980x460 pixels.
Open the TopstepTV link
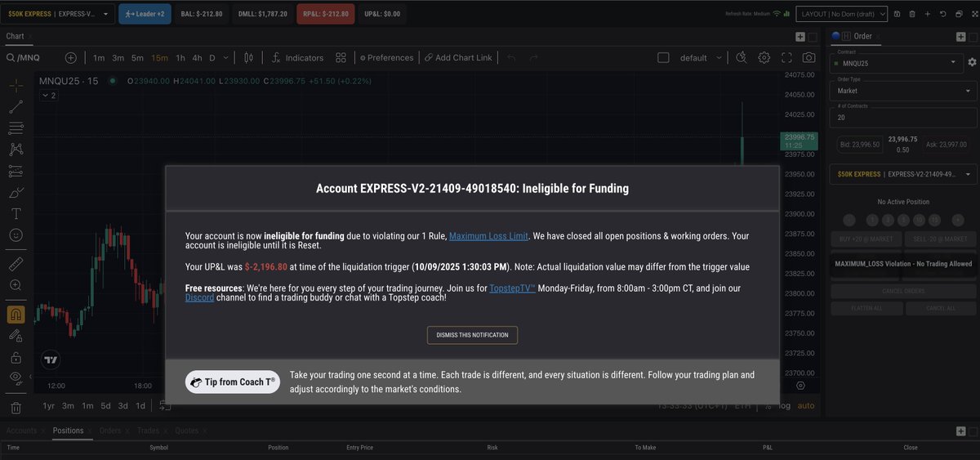[x=512, y=288]
